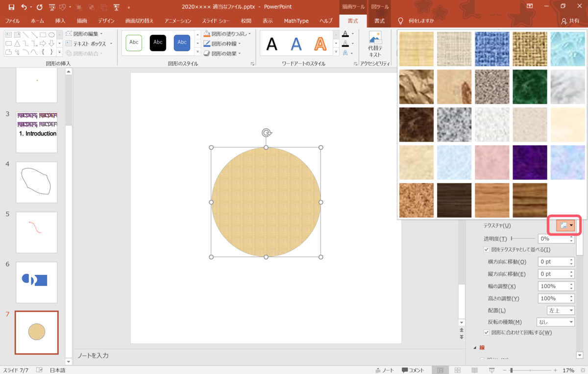The image size is (588, 374).
Task: Start slideshow from status bar icon
Action: pyautogui.click(x=492, y=370)
